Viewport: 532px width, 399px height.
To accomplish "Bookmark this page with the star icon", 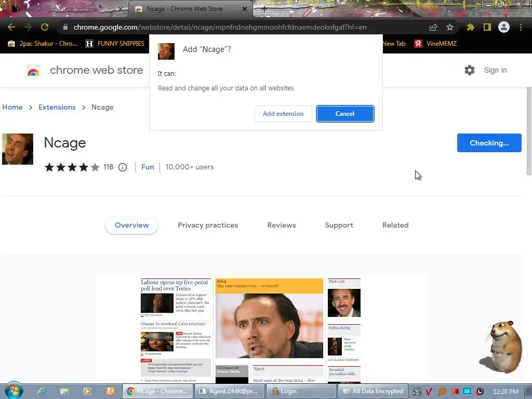I will pos(450,27).
